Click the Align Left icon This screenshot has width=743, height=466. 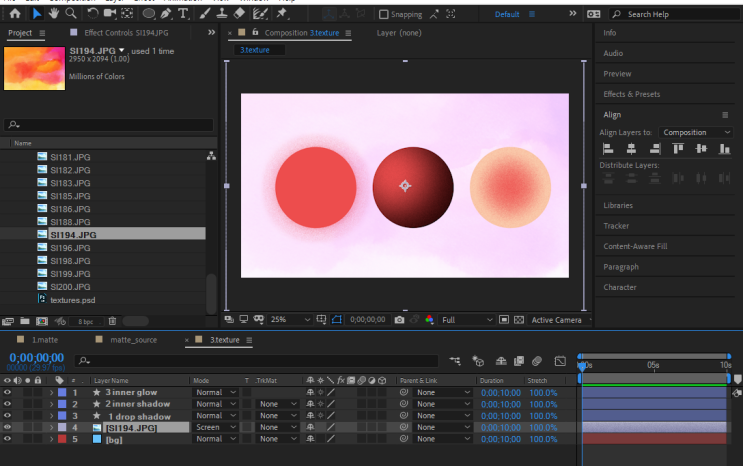[607, 148]
